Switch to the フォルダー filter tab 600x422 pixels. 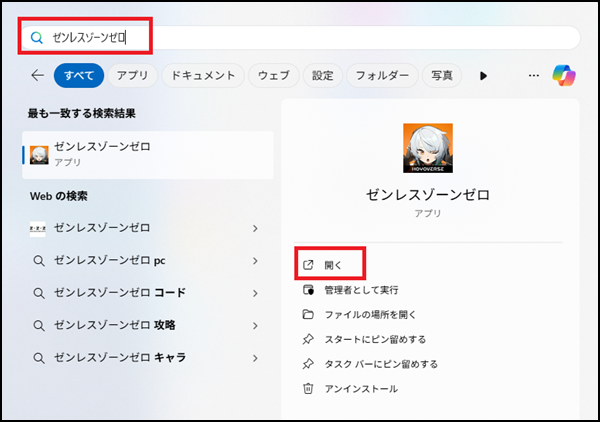(x=382, y=75)
